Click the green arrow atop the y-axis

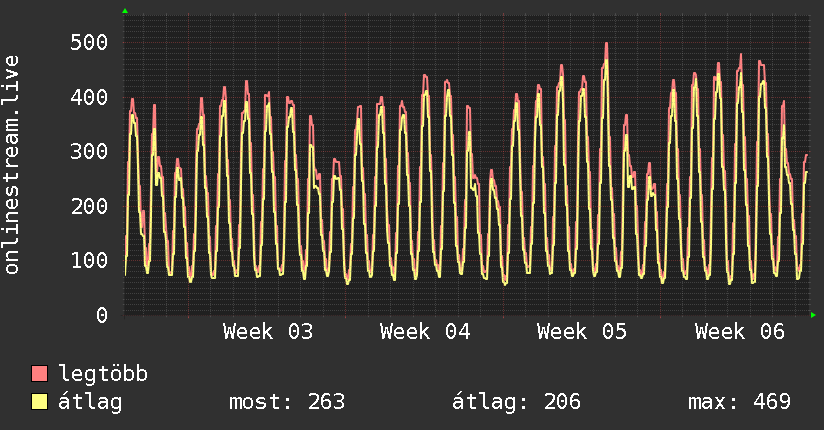pyautogui.click(x=125, y=11)
